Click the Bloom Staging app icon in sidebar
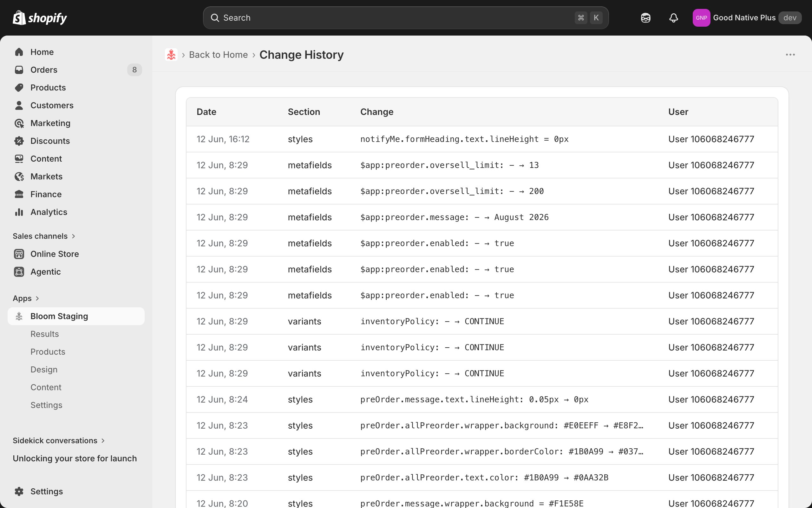 (x=19, y=317)
